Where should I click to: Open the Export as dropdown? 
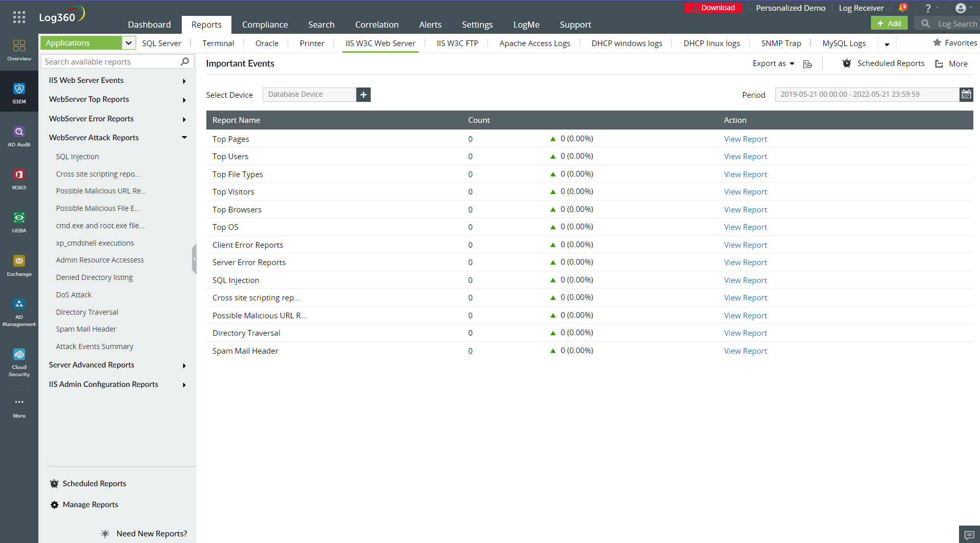[773, 63]
